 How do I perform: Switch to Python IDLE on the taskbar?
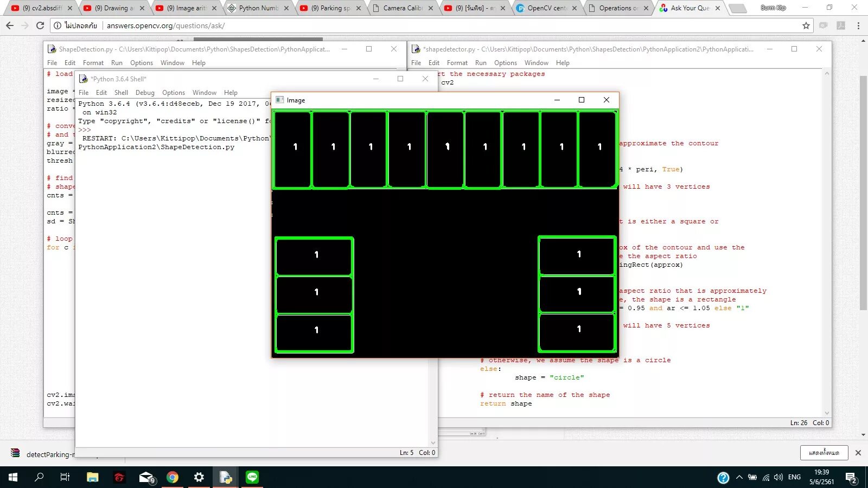226,477
